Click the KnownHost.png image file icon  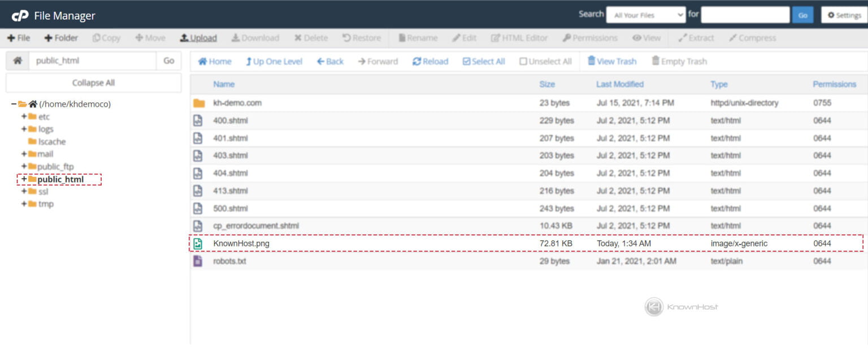pos(198,244)
